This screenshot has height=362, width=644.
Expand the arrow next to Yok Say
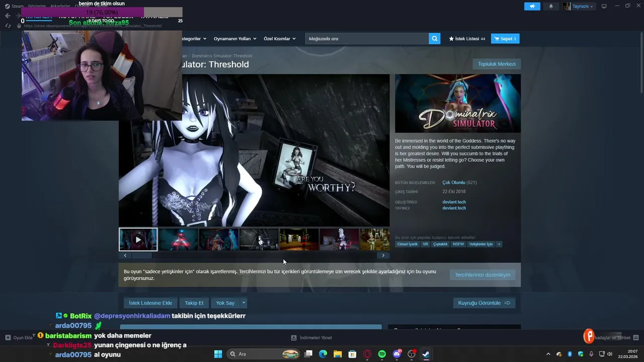tap(244, 303)
